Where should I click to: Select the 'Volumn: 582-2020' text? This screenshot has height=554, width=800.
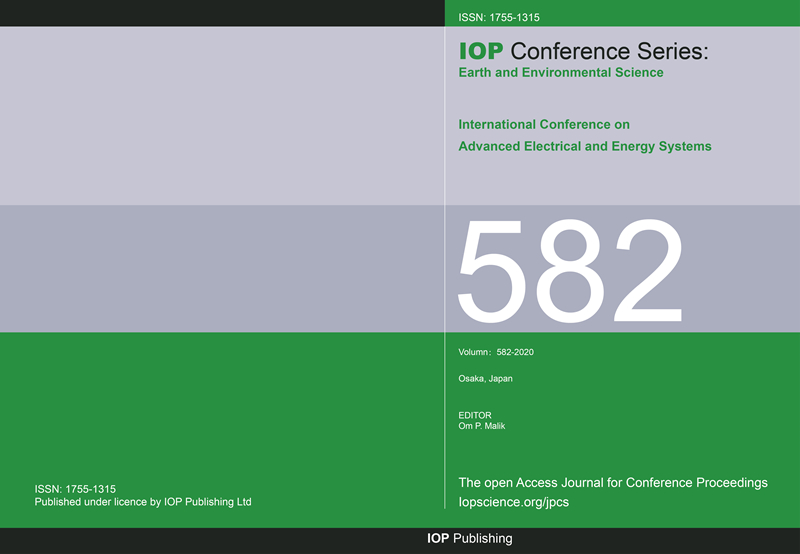[x=502, y=352]
